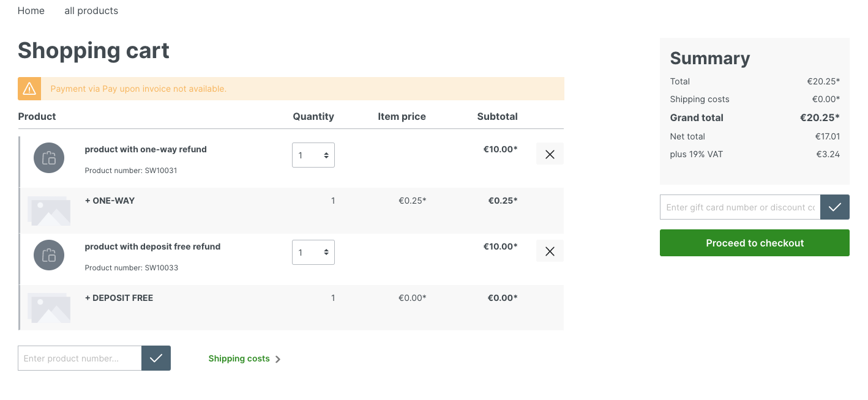Click the deposit free refund product icon
This screenshot has height=400, width=868.
[49, 255]
